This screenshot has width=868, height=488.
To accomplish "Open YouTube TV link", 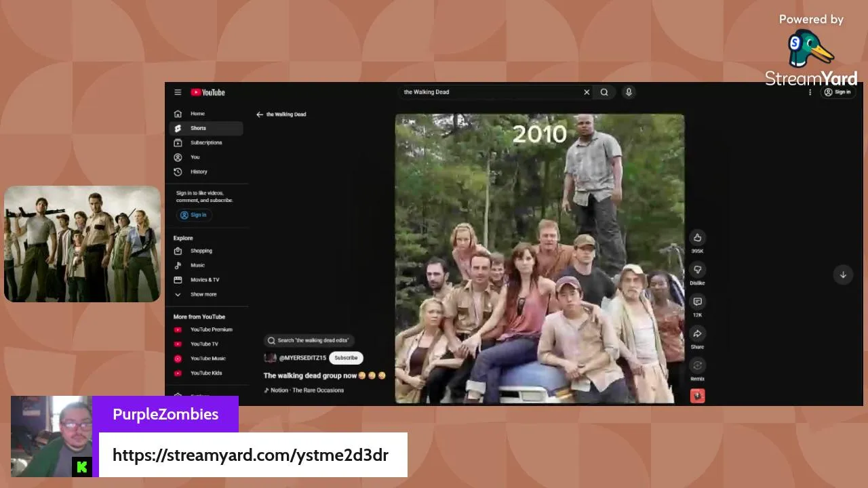I will point(206,344).
